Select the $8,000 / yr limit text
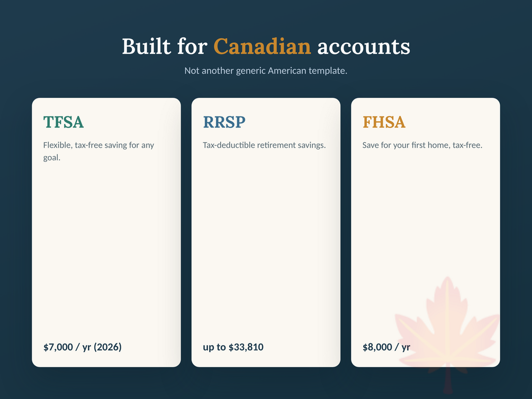Image resolution: width=532 pixels, height=399 pixels. click(x=386, y=347)
